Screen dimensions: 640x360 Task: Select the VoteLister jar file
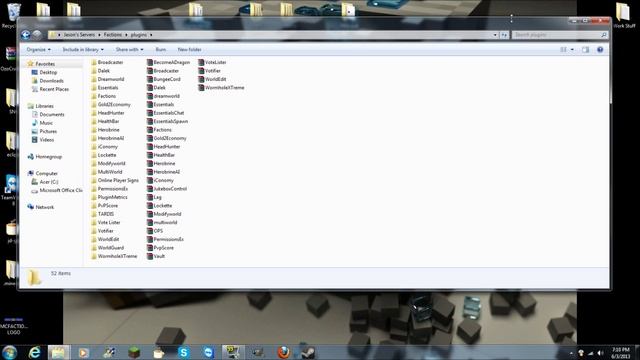(212, 62)
